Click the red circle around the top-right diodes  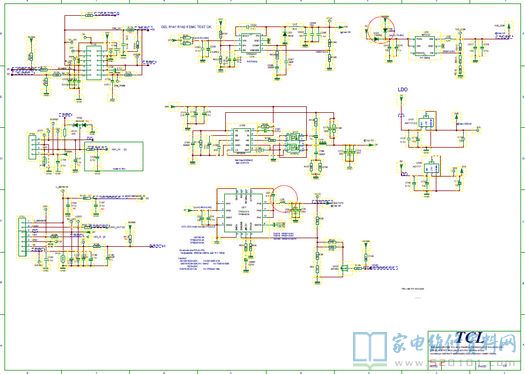[381, 29]
